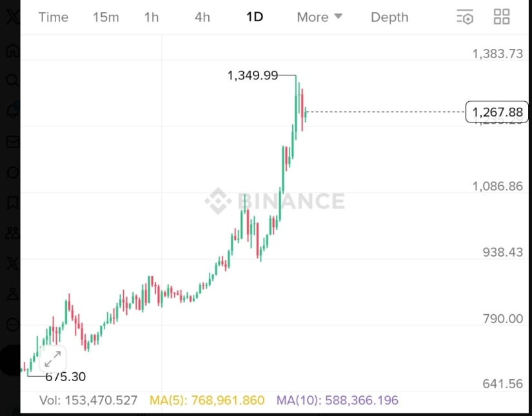Image resolution: width=532 pixels, height=416 pixels.
Task: Open the Profile icon in the sidebar
Action: pyautogui.click(x=12, y=295)
